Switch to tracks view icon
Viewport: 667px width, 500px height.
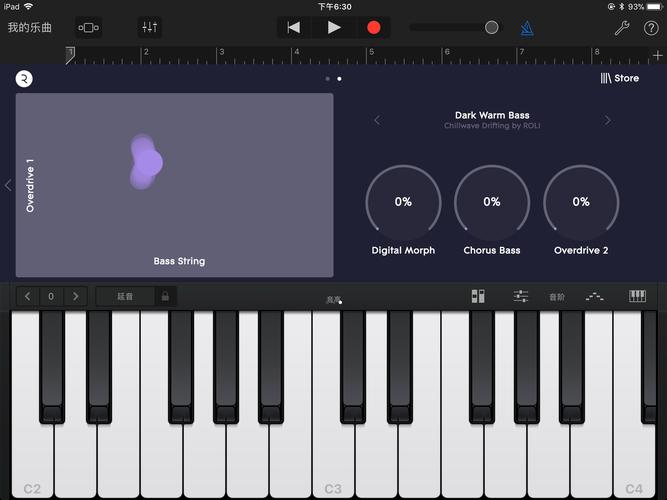click(88, 28)
